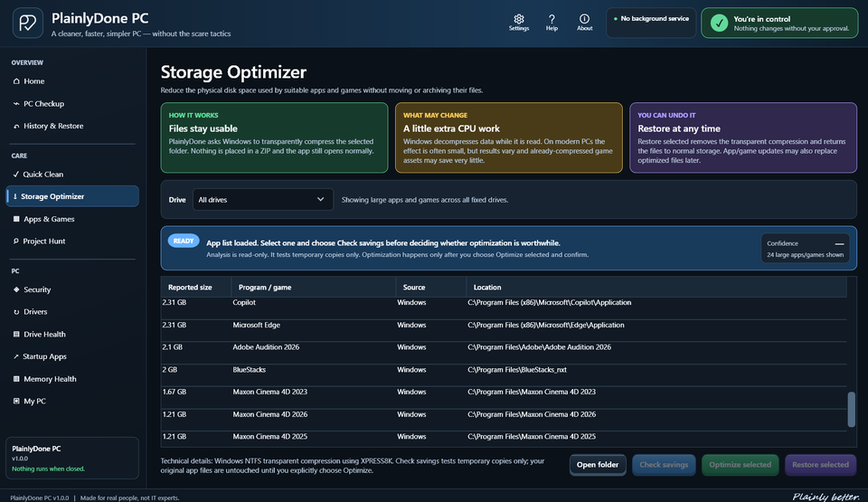868x502 pixels.
Task: Click the You're in control badge
Action: pyautogui.click(x=779, y=23)
